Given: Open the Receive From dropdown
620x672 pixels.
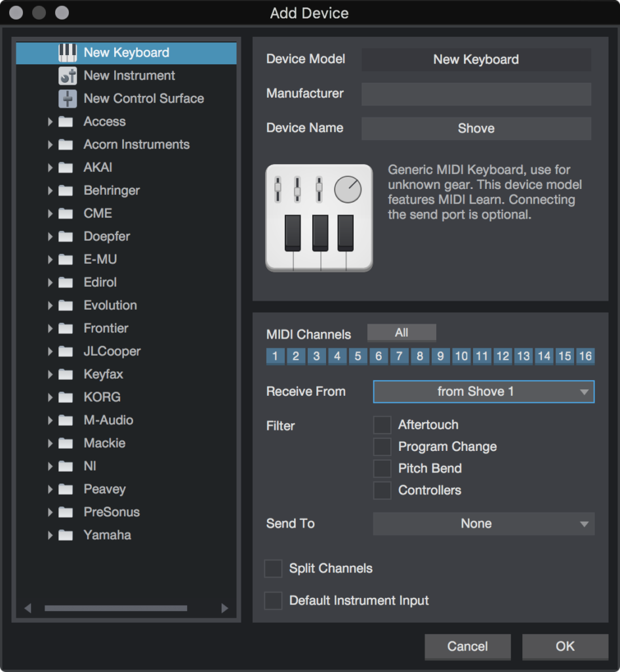Looking at the screenshot, I should 484,392.
